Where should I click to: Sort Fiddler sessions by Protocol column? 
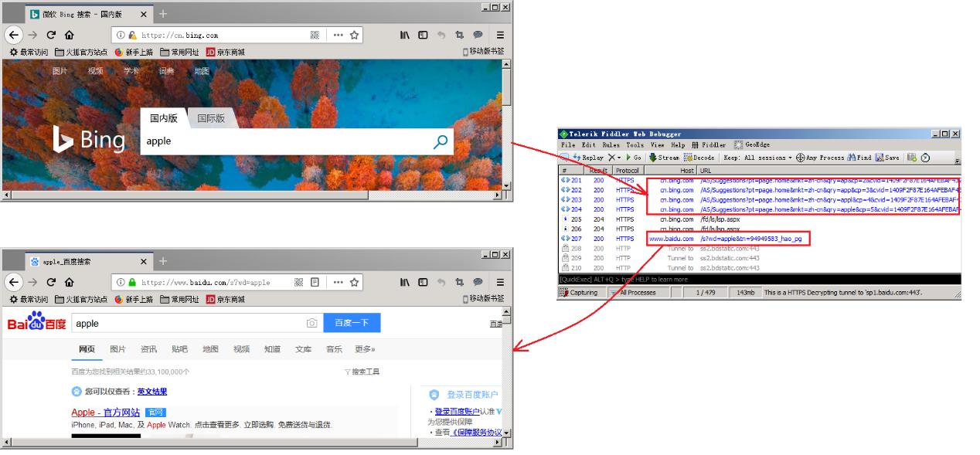coord(628,171)
